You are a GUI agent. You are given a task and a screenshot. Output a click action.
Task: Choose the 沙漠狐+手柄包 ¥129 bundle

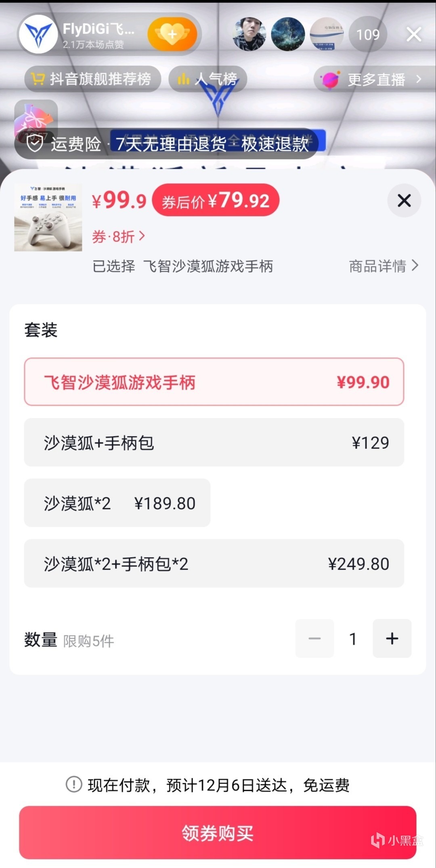tap(214, 442)
